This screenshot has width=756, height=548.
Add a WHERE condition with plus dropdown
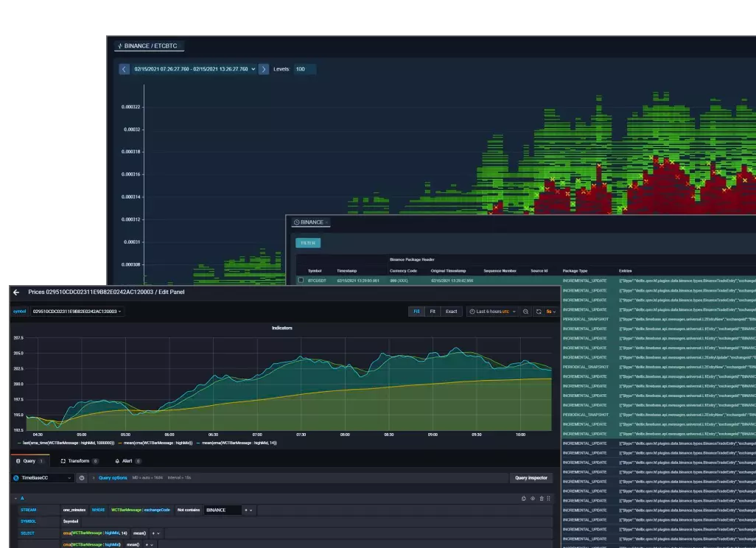(x=249, y=510)
